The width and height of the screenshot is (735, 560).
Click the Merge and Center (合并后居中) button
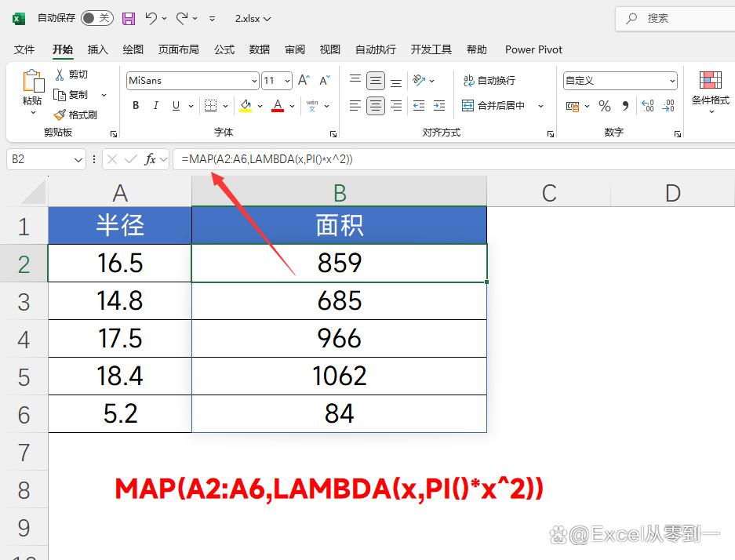494,106
